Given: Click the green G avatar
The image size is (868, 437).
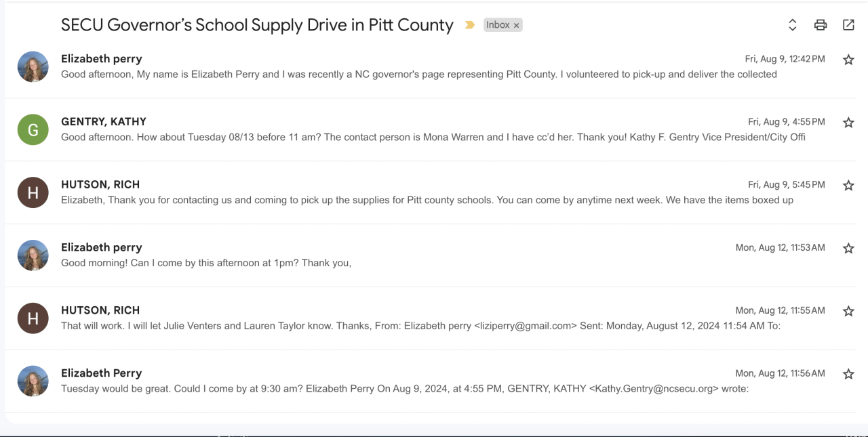Looking at the screenshot, I should (33, 129).
